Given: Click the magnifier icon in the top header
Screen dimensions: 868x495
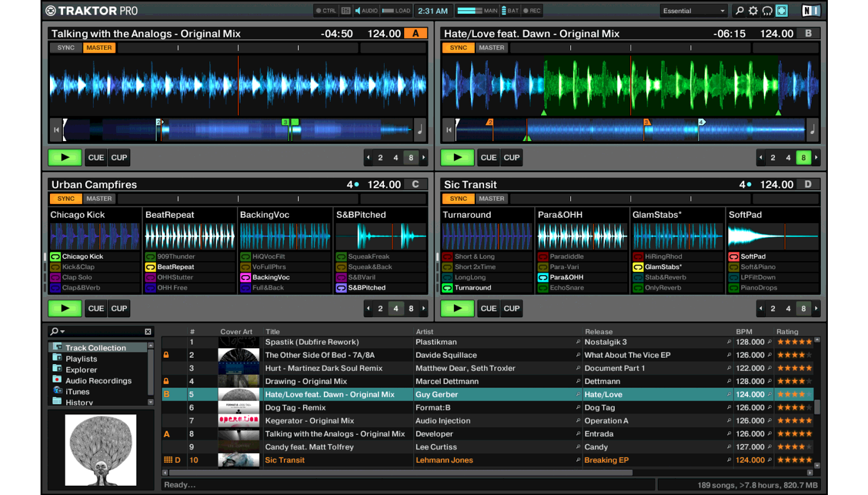Looking at the screenshot, I should (x=739, y=11).
